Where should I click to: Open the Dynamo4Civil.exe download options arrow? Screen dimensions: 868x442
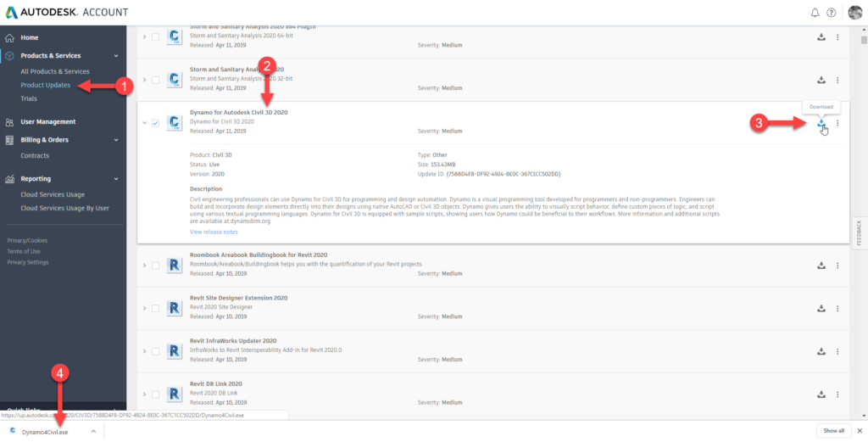coord(93,431)
